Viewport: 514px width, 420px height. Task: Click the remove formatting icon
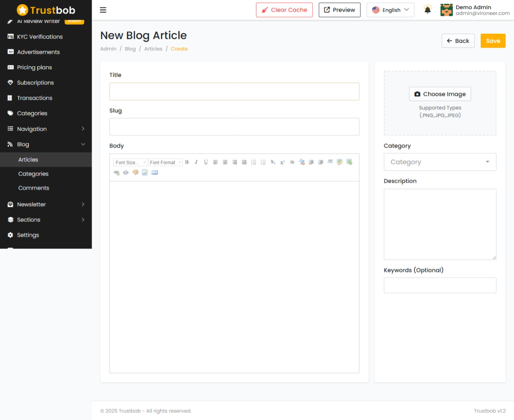tap(302, 162)
